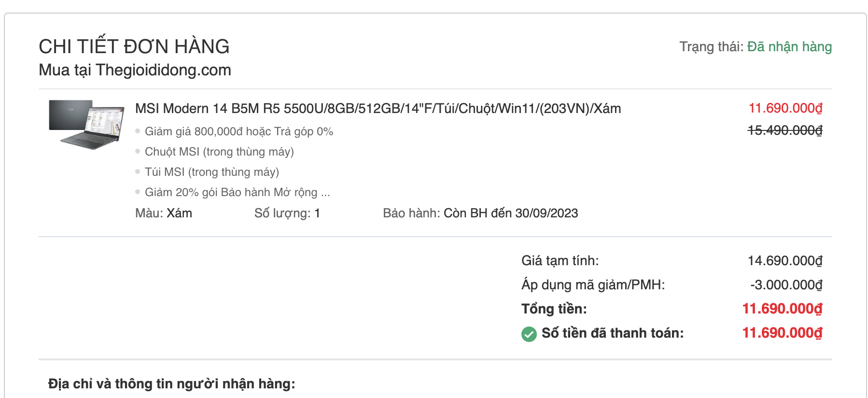The width and height of the screenshot is (868, 398).
Task: Click the green paid checkmark icon
Action: [x=529, y=334]
